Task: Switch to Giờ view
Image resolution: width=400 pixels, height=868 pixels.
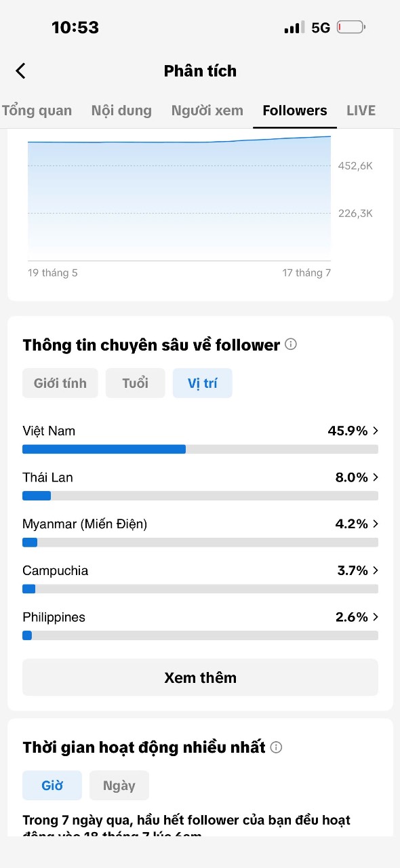Action: click(52, 785)
